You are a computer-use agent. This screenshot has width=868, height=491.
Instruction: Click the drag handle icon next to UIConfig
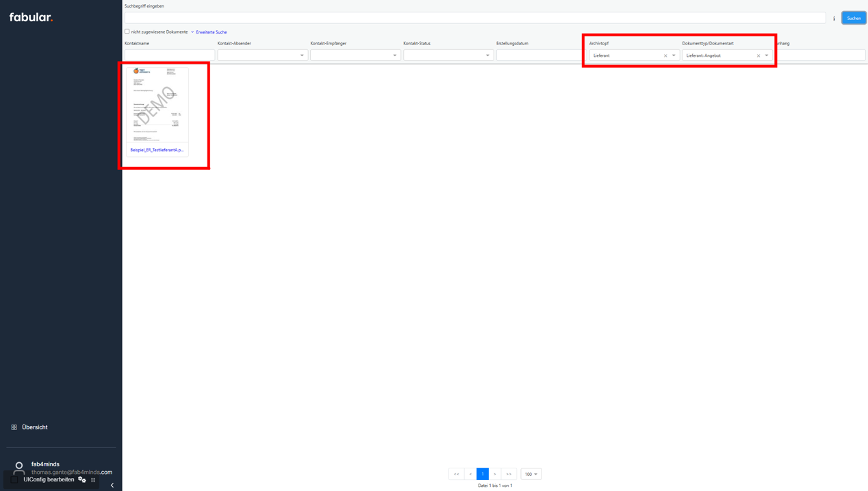pyautogui.click(x=92, y=479)
